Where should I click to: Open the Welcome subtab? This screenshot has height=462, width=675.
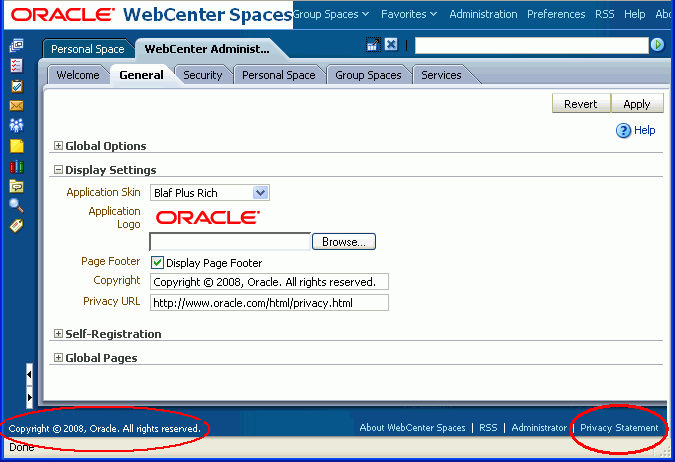(x=78, y=75)
